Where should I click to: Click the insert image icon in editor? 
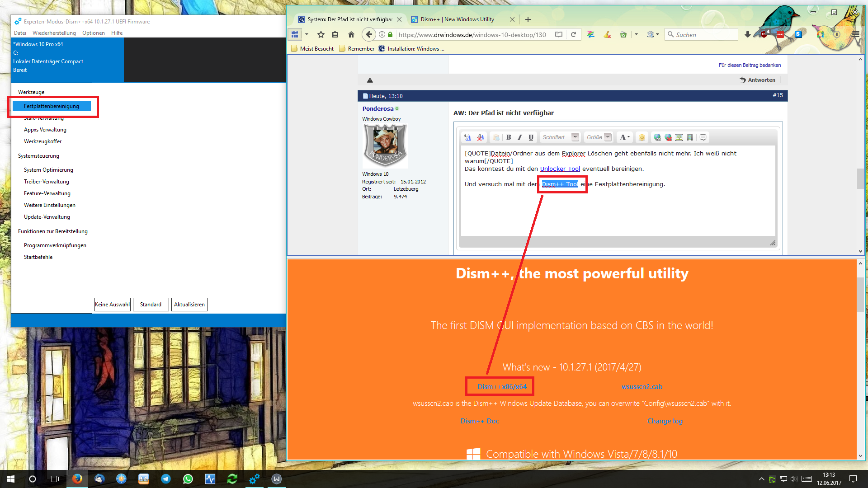679,137
